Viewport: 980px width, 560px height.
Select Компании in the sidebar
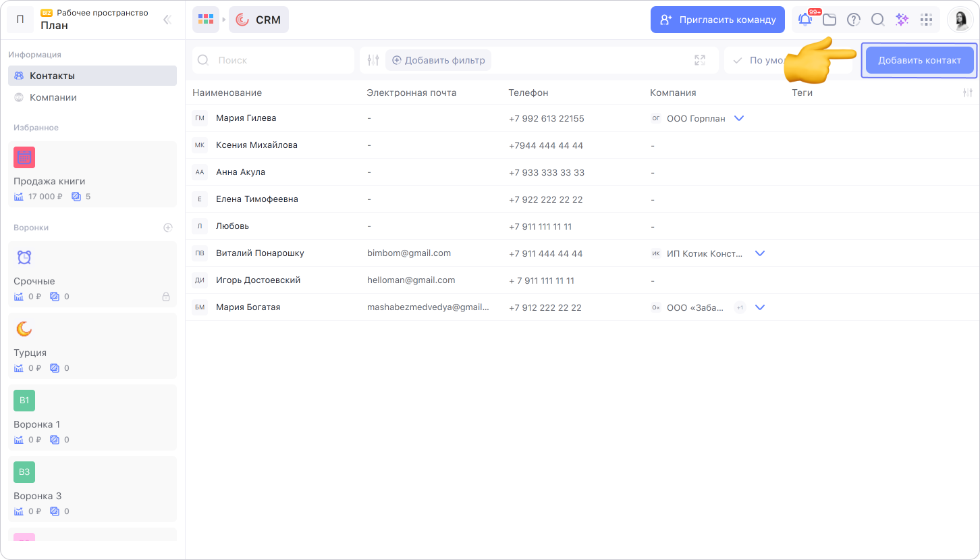[x=92, y=97]
